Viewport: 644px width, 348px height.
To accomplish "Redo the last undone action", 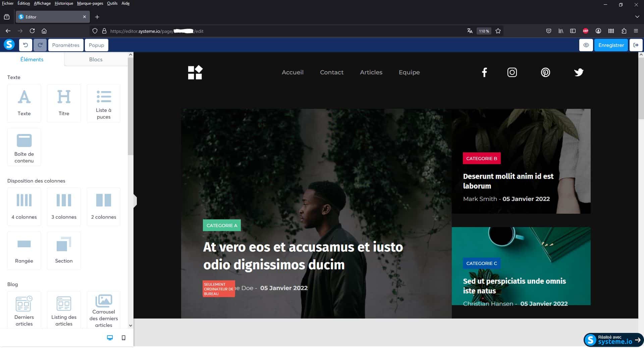I will (40, 45).
